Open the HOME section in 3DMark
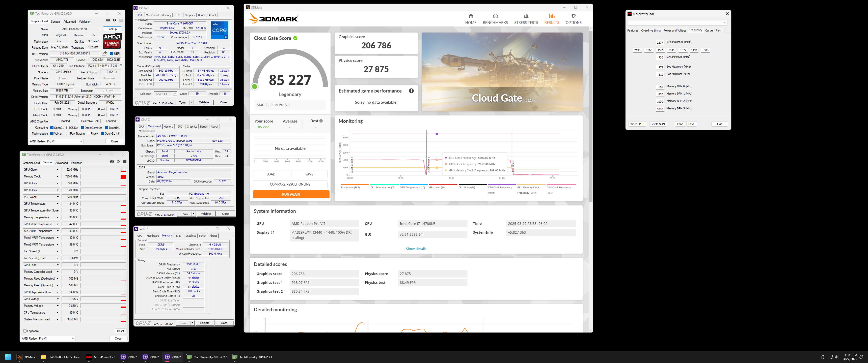The height and width of the screenshot is (363, 868). (x=470, y=19)
